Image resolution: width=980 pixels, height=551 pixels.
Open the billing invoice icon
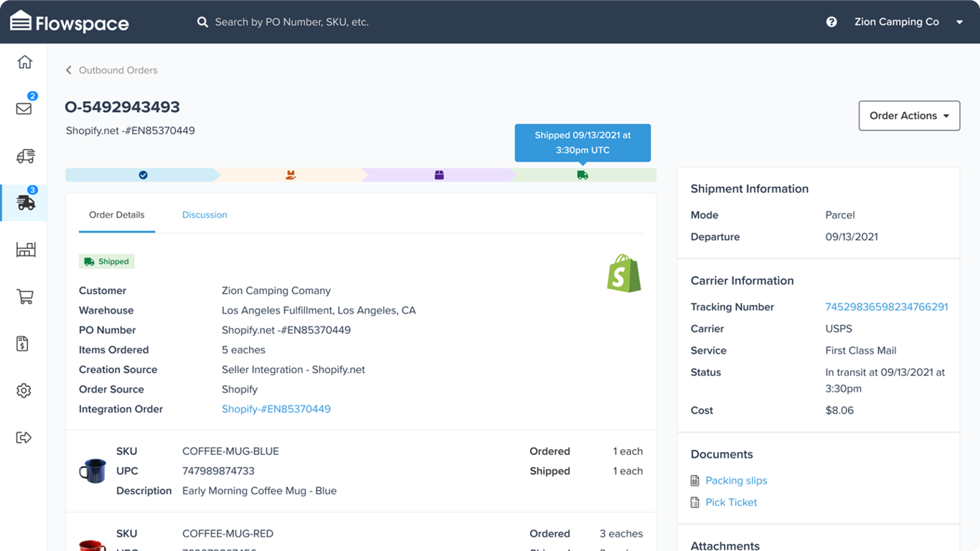[23, 344]
